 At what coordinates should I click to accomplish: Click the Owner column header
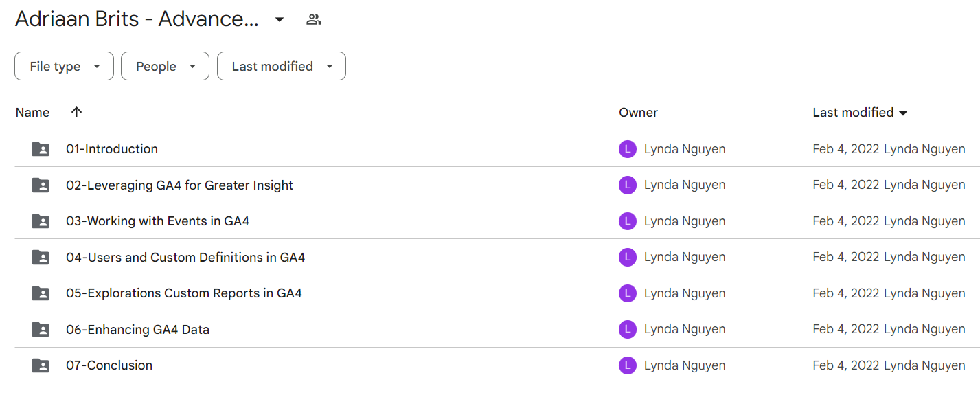click(638, 113)
